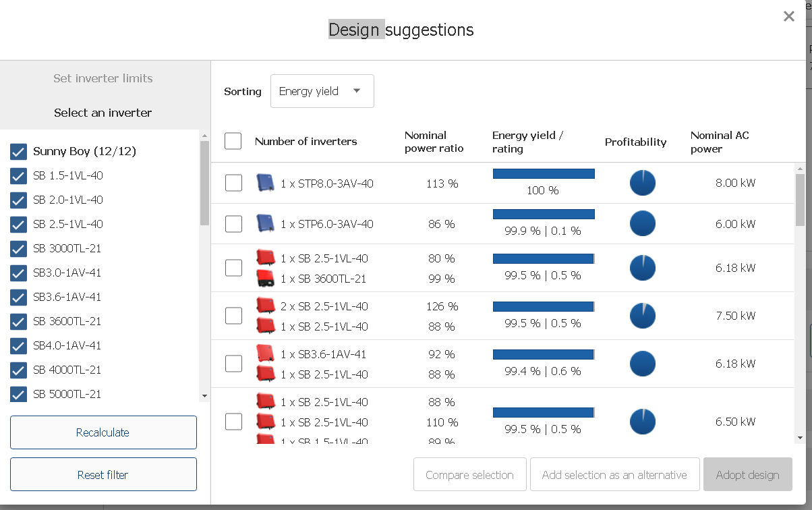Click the Reset filter button
The height and width of the screenshot is (510, 812).
point(103,475)
